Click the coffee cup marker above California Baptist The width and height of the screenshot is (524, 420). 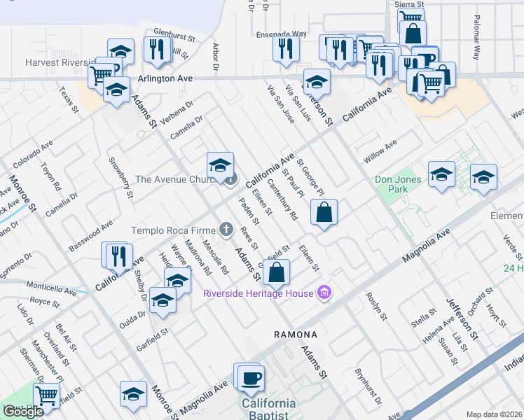click(x=251, y=378)
